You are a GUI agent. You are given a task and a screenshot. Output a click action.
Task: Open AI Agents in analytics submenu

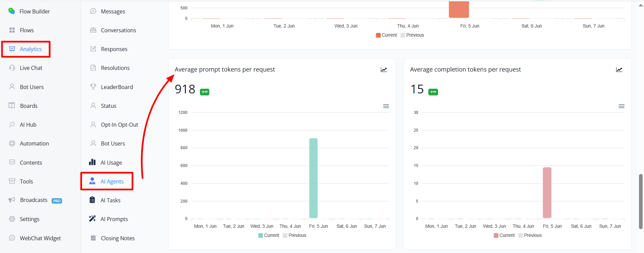[107, 181]
